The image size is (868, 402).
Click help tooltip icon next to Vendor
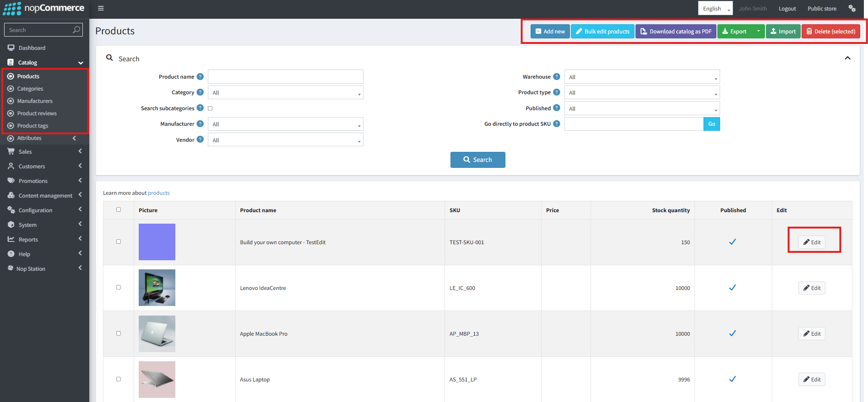coord(200,139)
